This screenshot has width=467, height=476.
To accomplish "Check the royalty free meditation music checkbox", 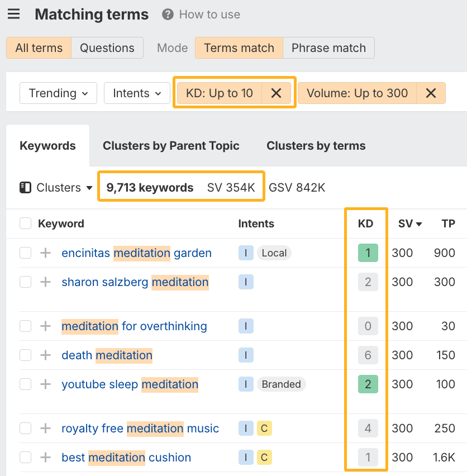I will pyautogui.click(x=26, y=429).
